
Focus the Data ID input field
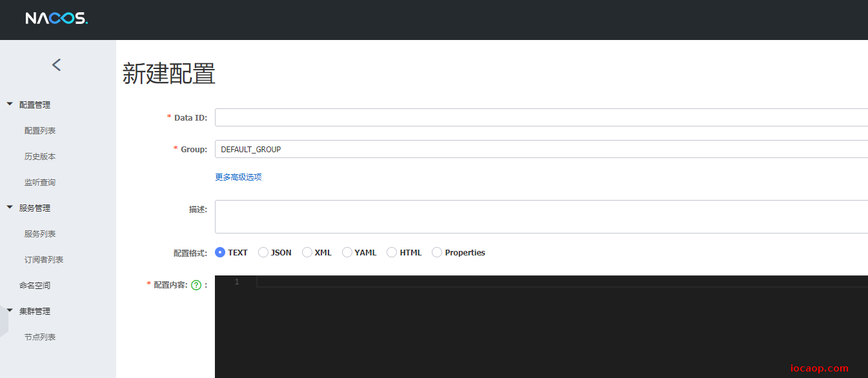coord(541,117)
